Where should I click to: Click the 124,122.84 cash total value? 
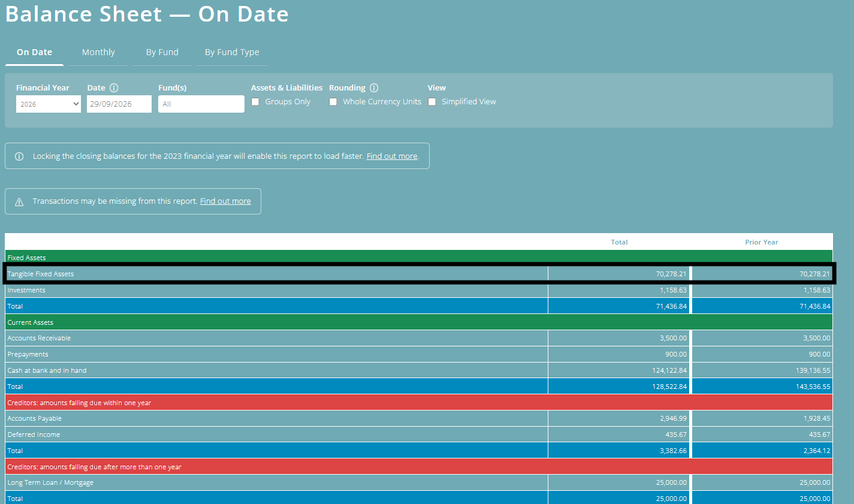coord(669,370)
